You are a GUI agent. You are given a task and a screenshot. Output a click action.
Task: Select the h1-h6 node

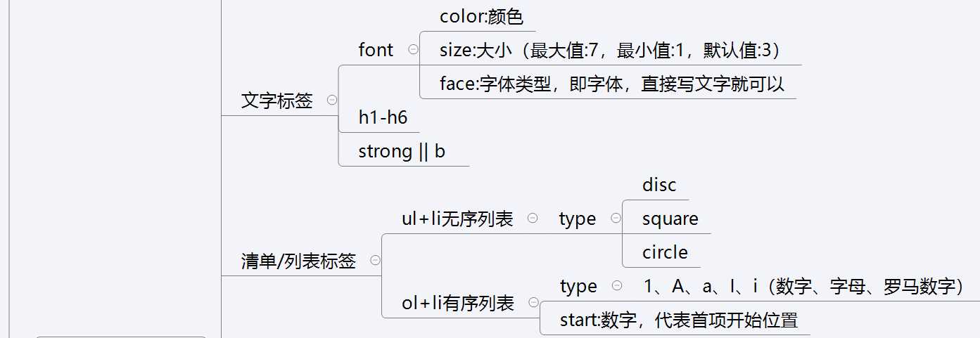click(383, 117)
